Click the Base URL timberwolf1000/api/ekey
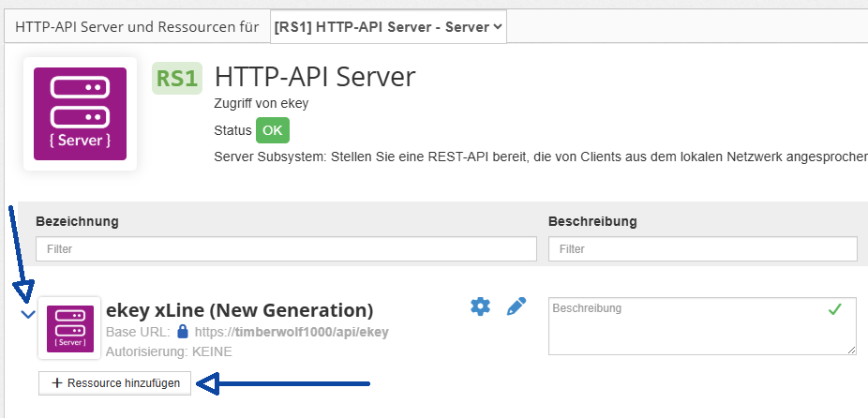868x418 pixels. point(292,332)
